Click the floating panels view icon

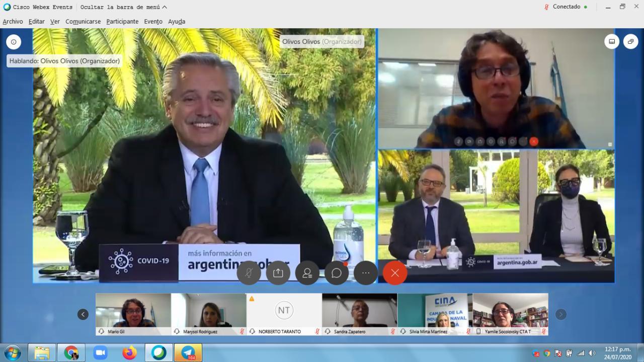pyautogui.click(x=630, y=41)
